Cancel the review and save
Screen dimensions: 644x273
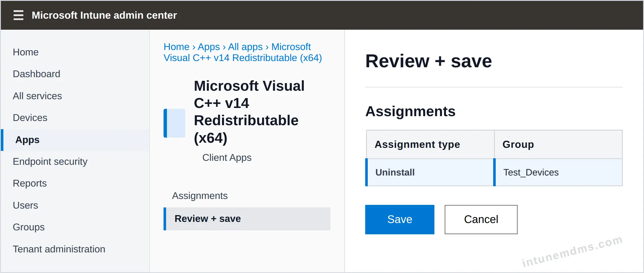click(481, 220)
